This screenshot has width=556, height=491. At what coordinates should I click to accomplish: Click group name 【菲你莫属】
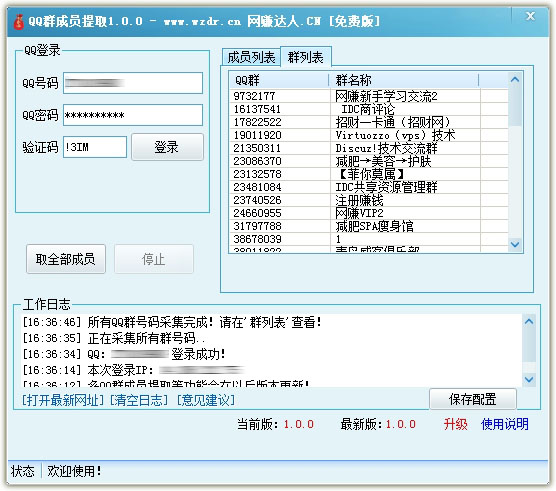click(372, 174)
